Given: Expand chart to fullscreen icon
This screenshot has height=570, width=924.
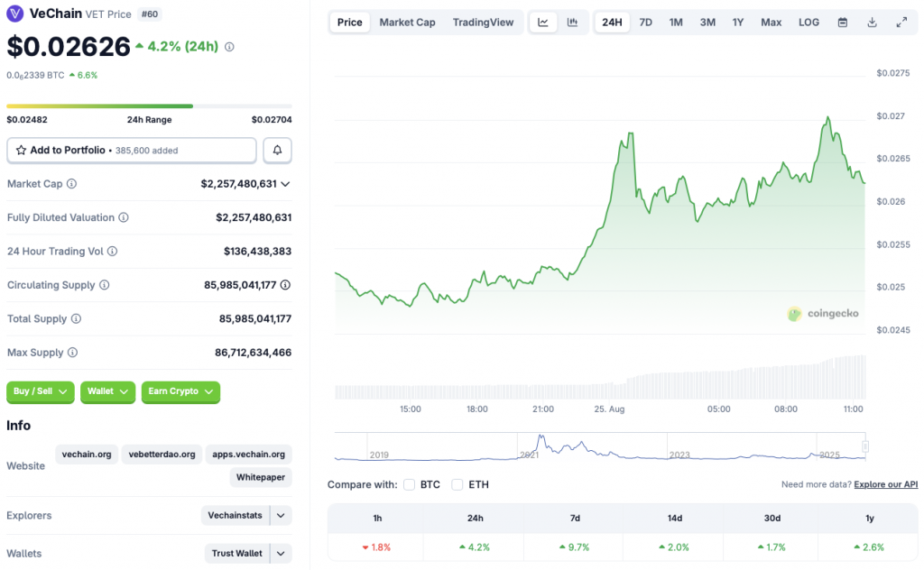Looking at the screenshot, I should [x=901, y=23].
